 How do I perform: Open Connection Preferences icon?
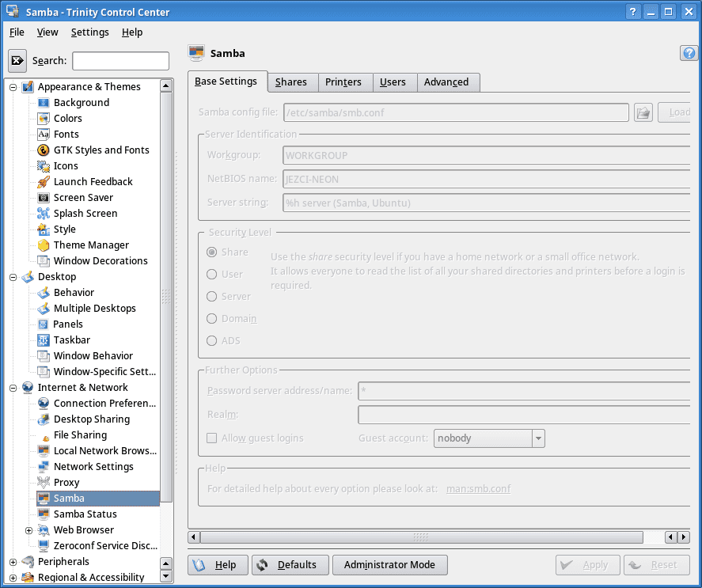point(44,403)
